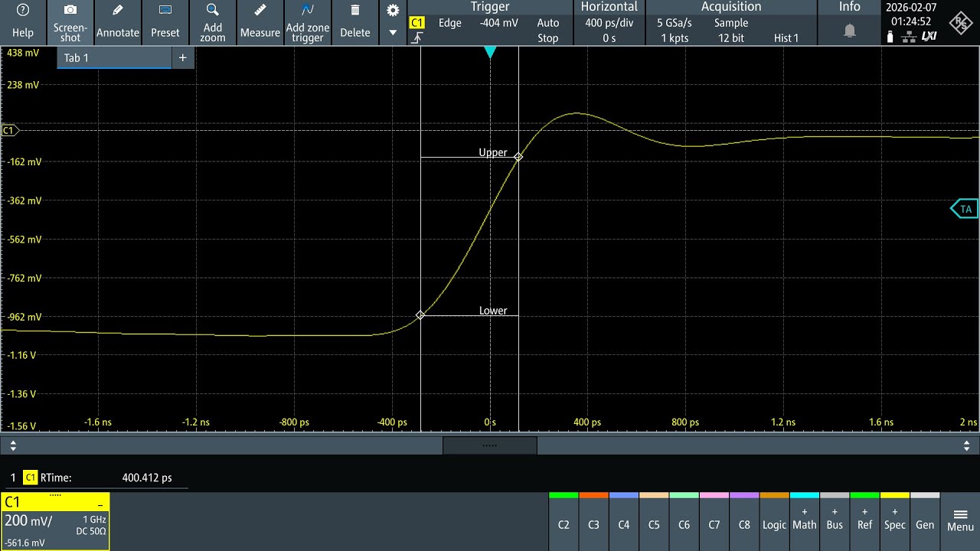Add a Spec spectrum
The image size is (980, 551).
pyautogui.click(x=895, y=521)
